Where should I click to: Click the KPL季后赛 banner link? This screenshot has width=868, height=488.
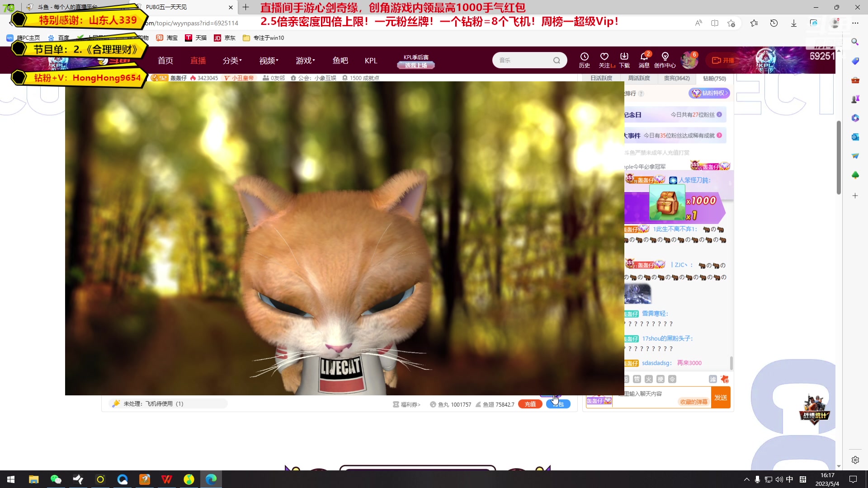416,61
